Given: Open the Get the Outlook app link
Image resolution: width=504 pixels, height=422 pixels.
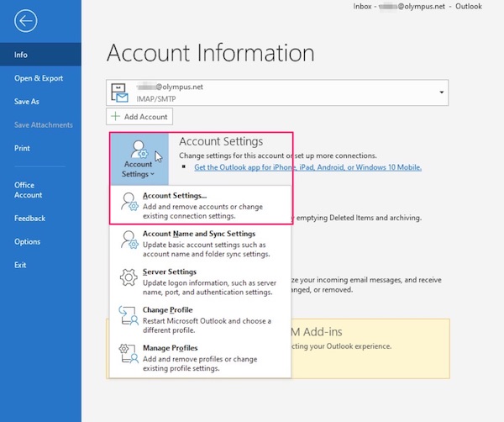Looking at the screenshot, I should (307, 167).
